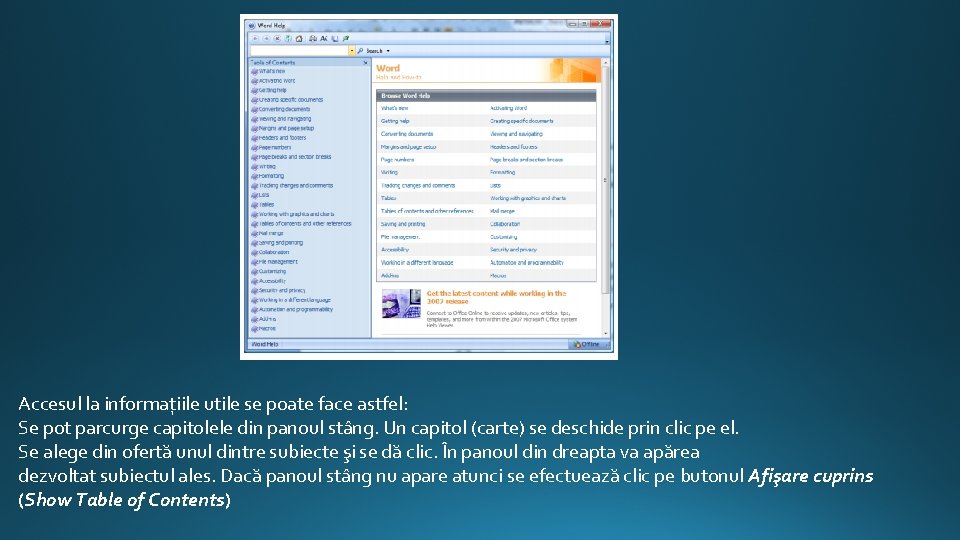
Task: Toggle the Table of Contents book icon
Action: (335, 39)
